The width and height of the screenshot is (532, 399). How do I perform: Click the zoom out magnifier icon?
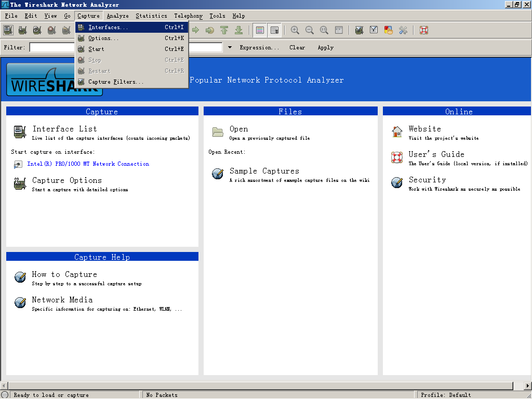click(x=310, y=30)
